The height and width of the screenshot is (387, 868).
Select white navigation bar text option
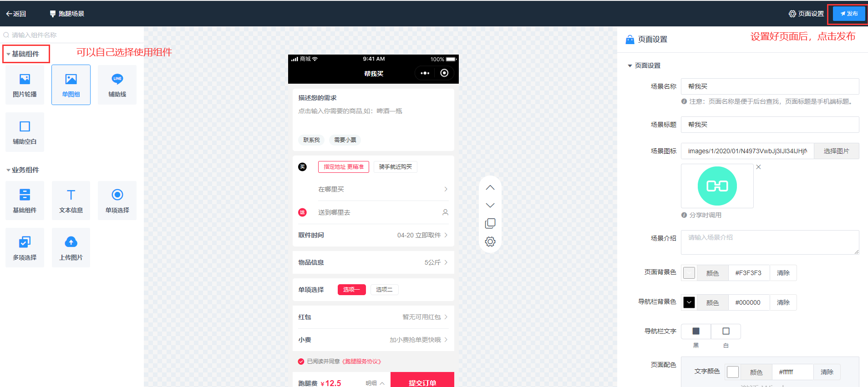click(726, 332)
